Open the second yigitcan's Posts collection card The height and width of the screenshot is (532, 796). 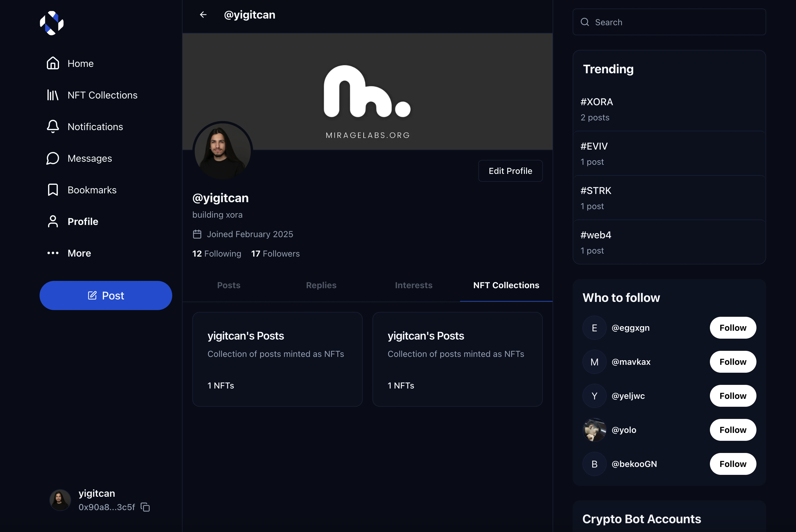[x=457, y=359]
